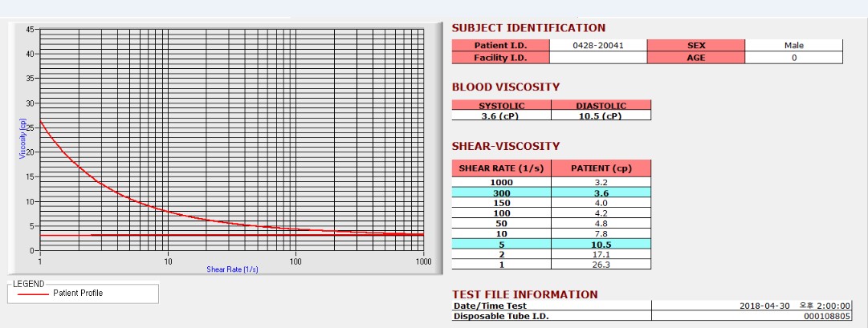
Task: Click the AGE header cell
Action: (x=696, y=58)
